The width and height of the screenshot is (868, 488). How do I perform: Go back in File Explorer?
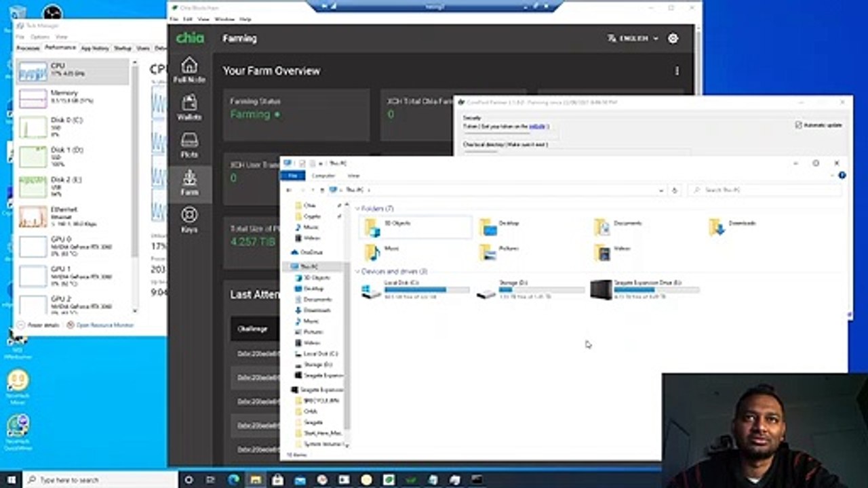(289, 190)
